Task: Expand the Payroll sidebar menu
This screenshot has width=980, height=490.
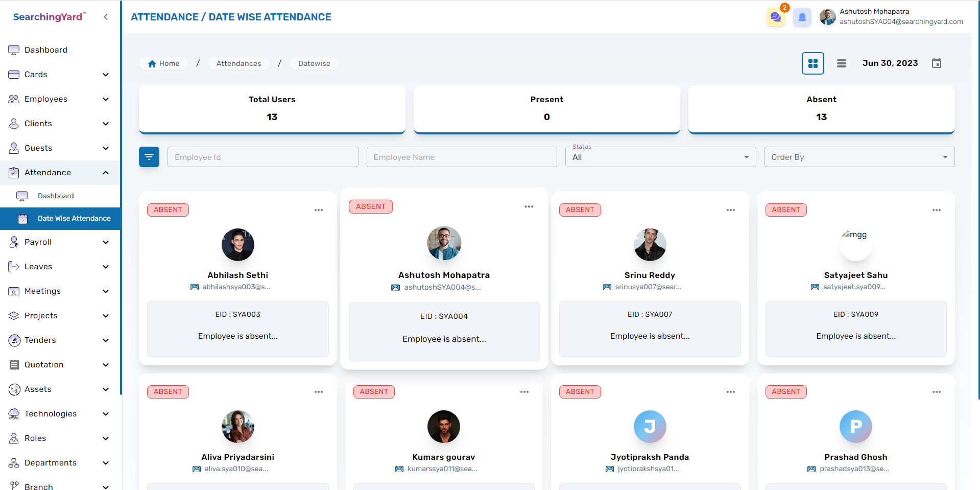Action: coord(60,242)
